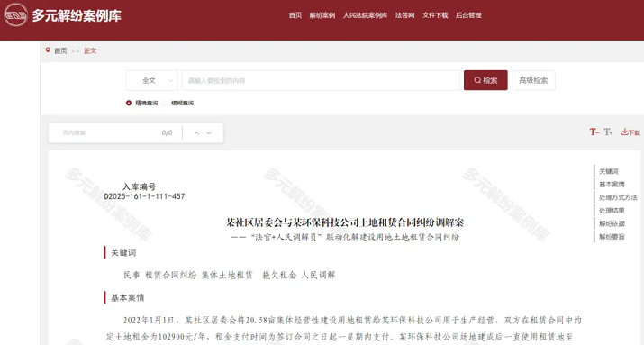Open 解纷案例 in top navigation
This screenshot has height=345, width=644.
point(322,15)
